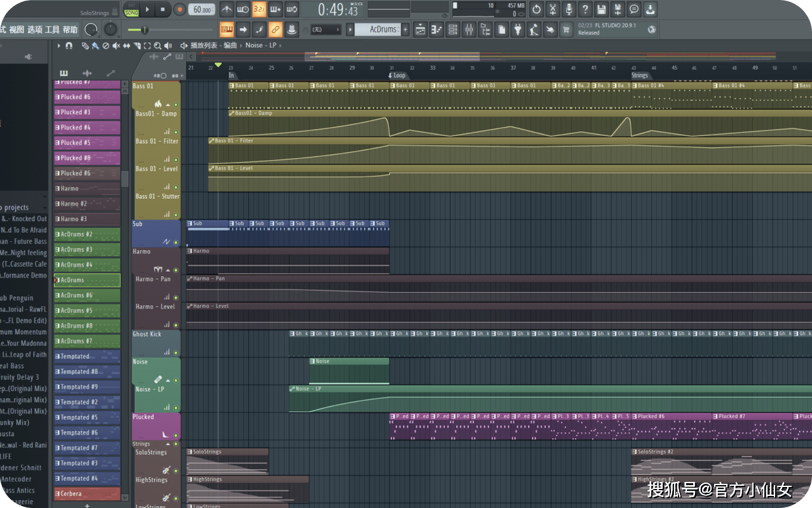812x508 pixels.
Task: Open the Browser view icon
Action: 486,29
